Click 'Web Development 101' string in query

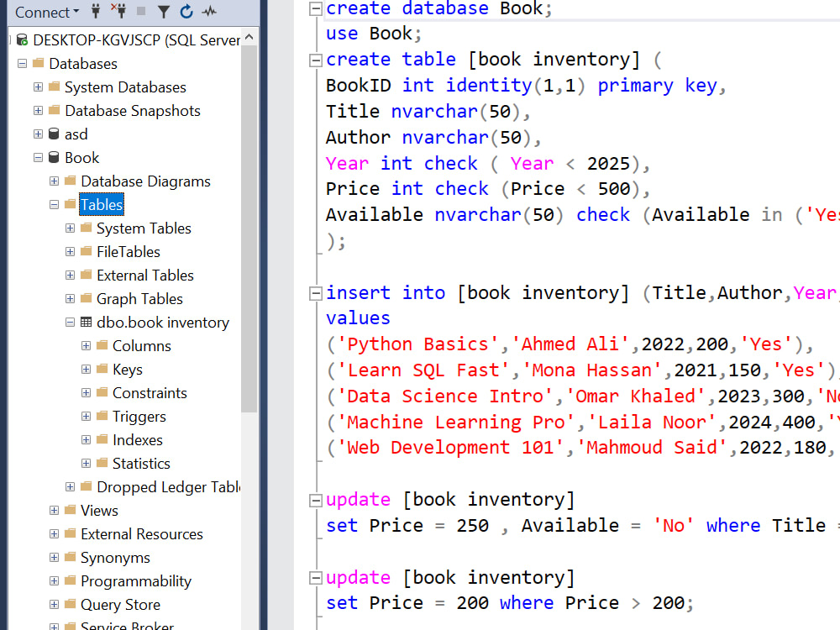pyautogui.click(x=450, y=448)
